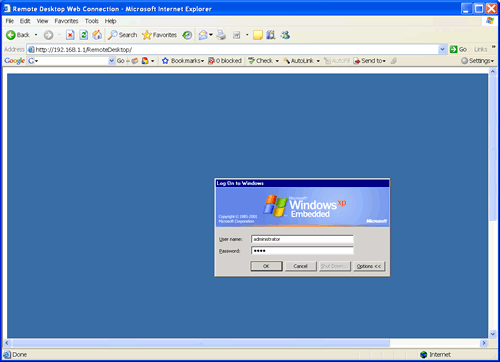Viewport: 500px width, 362px height.
Task: Click the User name input field
Action: pyautogui.click(x=302, y=239)
